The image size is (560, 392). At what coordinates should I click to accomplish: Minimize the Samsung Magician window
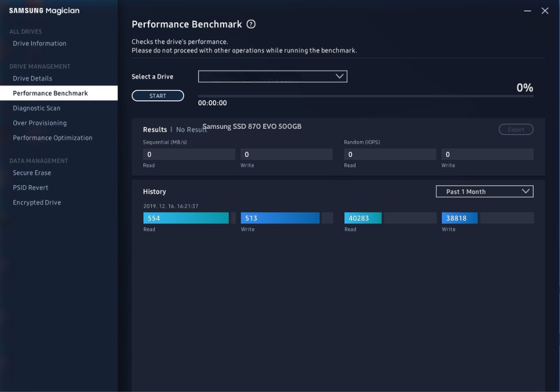527,11
